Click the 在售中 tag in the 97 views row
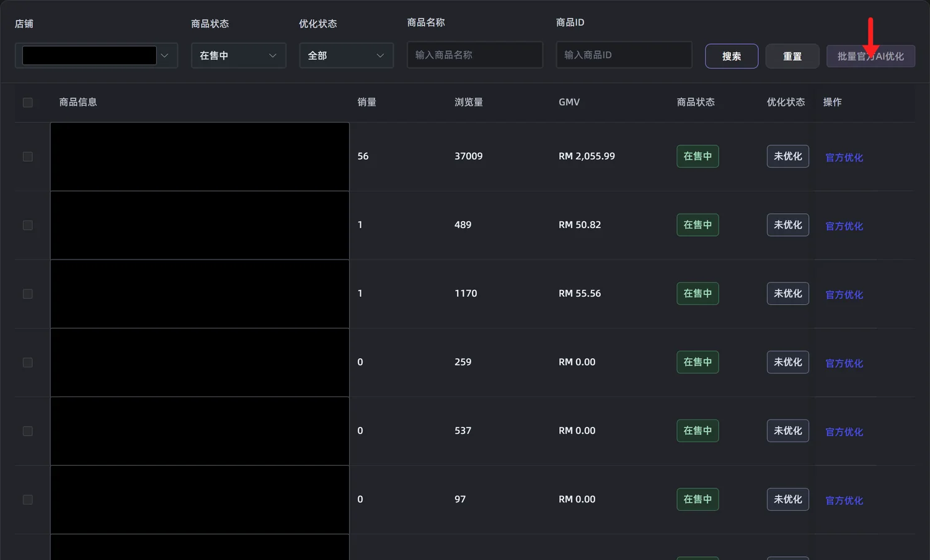Image resolution: width=930 pixels, height=560 pixels. tap(697, 499)
